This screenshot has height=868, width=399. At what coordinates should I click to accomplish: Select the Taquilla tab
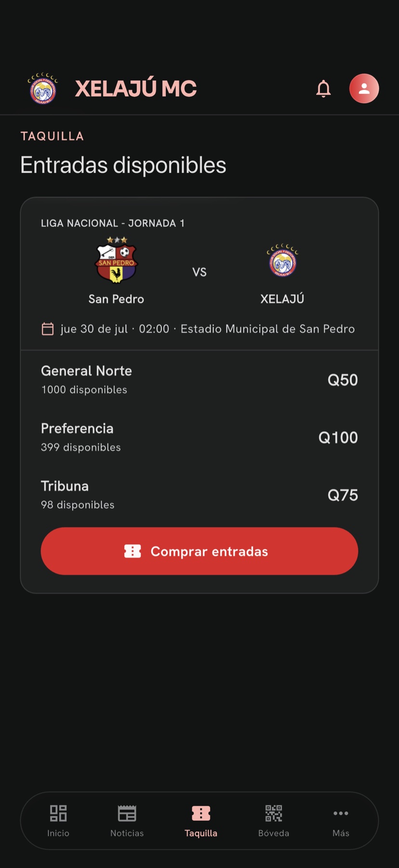pos(201,821)
